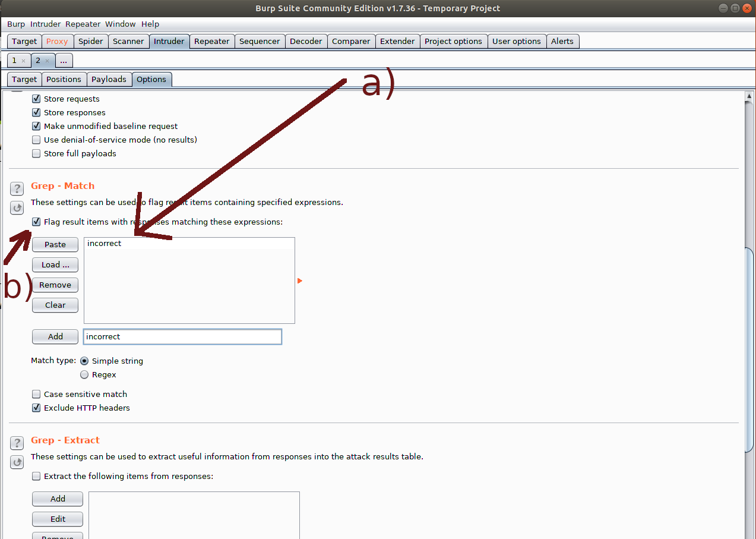This screenshot has width=756, height=539.
Task: Click the Grep - Match heading
Action: coord(62,185)
